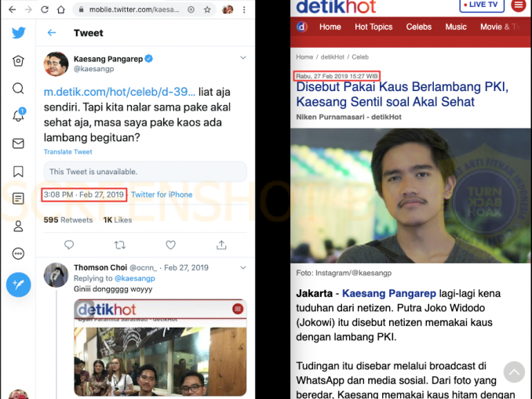The height and width of the screenshot is (399, 532).
Task: Open Twitter Messages envelope
Action: pyautogui.click(x=18, y=143)
